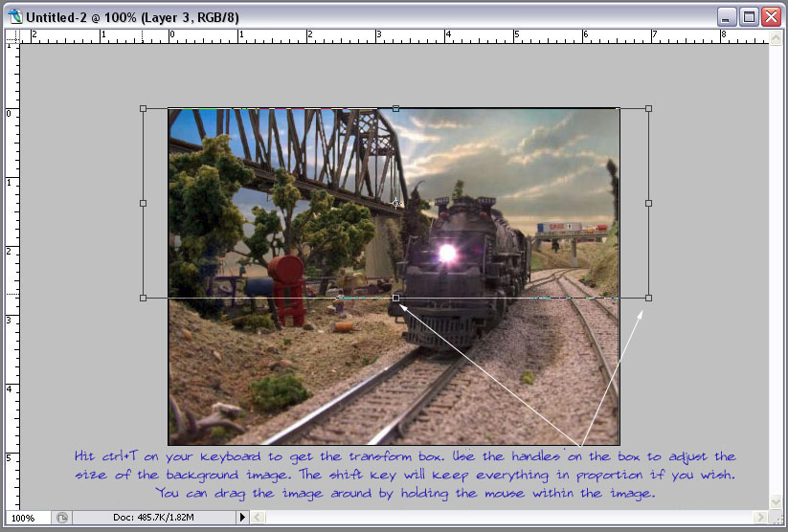Click the middle-right transform box handle
This screenshot has width=788, height=532.
click(649, 204)
